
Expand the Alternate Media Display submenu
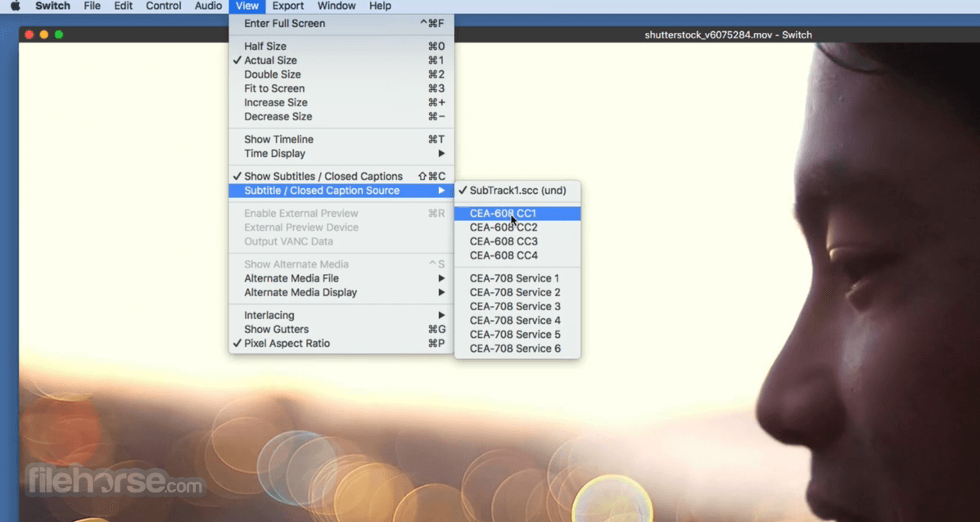coord(341,292)
